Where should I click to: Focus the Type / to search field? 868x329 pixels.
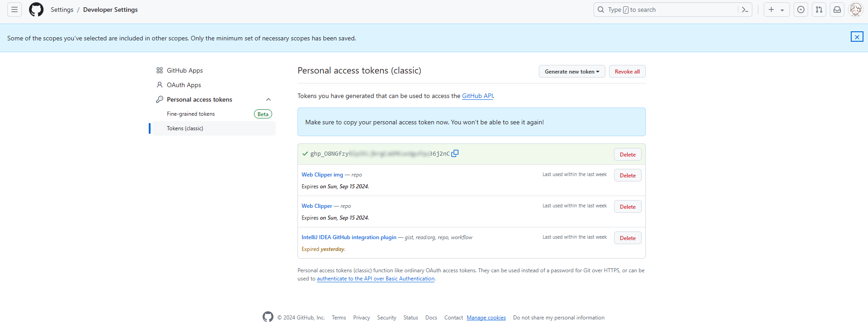pos(666,10)
